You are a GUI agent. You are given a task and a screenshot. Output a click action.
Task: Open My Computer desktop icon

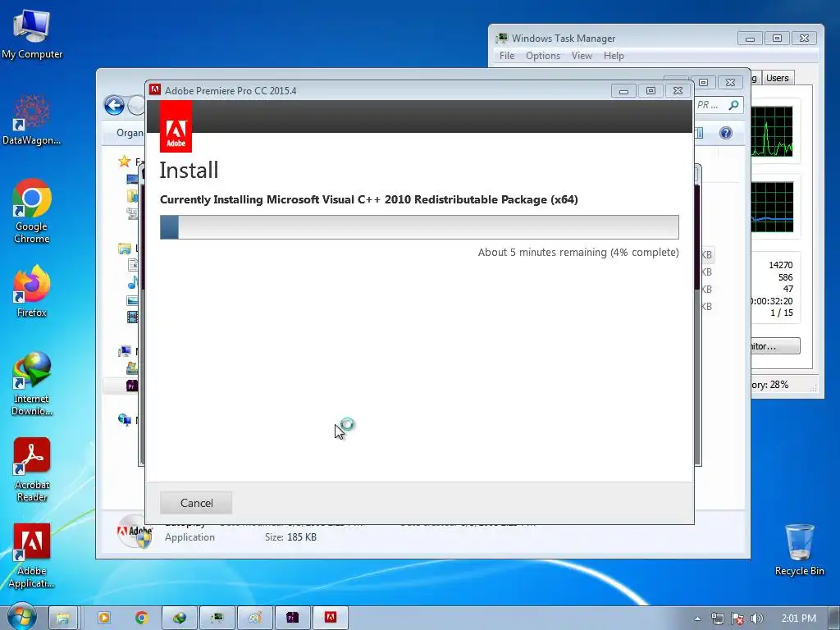(x=32, y=34)
